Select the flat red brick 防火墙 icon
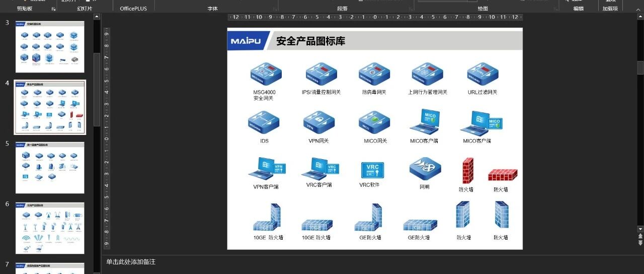644x274 pixels. click(503, 175)
